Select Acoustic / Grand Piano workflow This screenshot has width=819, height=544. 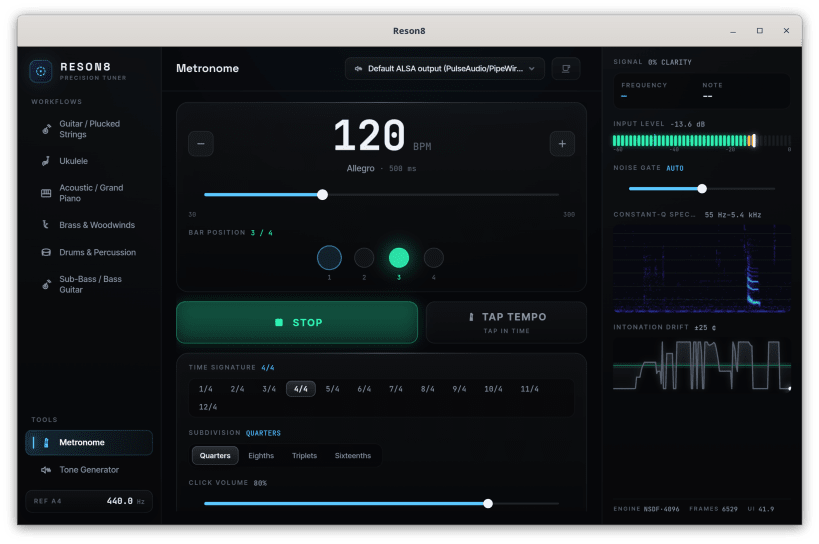tap(89, 193)
